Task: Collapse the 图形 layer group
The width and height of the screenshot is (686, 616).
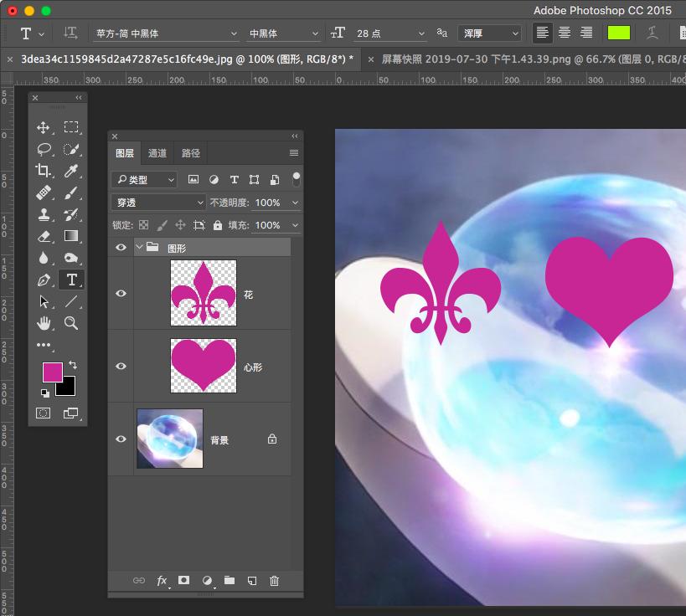Action: 139,247
